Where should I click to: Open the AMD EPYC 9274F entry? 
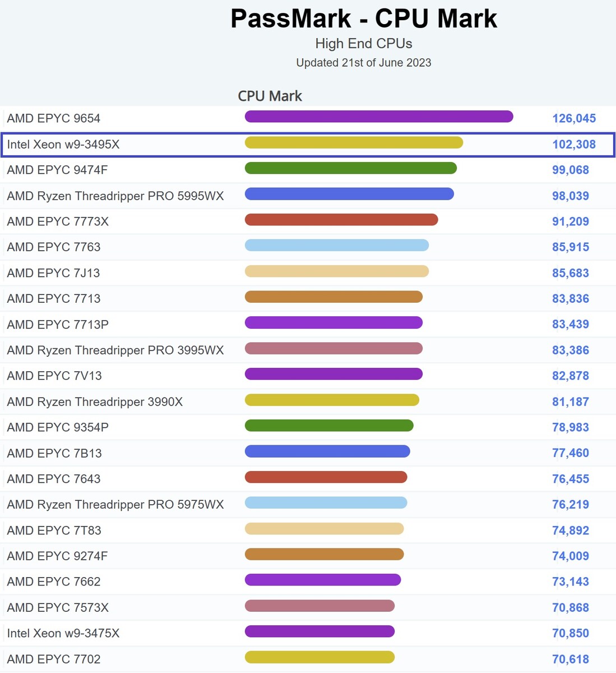pyautogui.click(x=57, y=556)
